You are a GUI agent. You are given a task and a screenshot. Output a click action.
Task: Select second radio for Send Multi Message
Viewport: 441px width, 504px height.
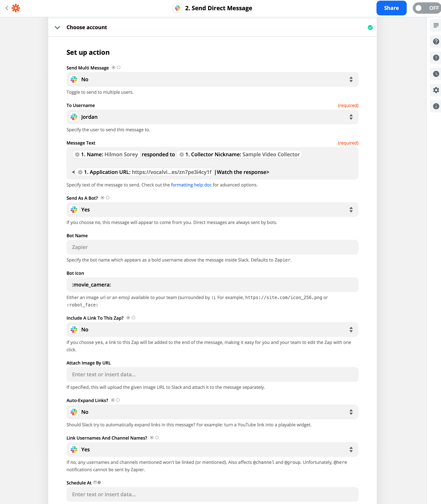point(119,67)
